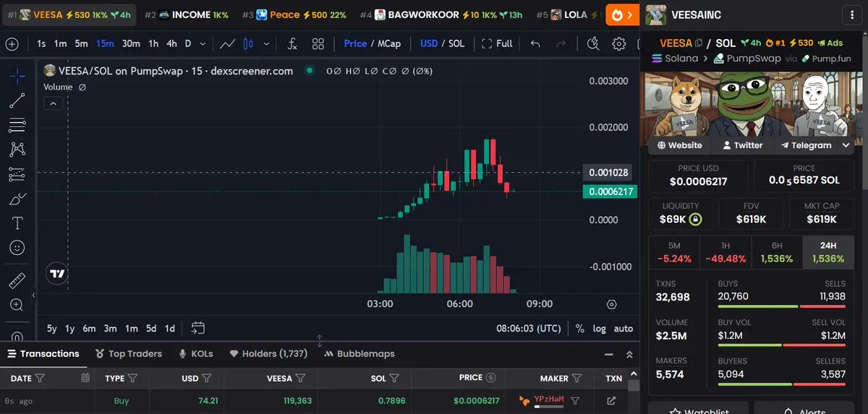The width and height of the screenshot is (868, 414).
Task: Select the candlestick chart style
Action: (249, 44)
